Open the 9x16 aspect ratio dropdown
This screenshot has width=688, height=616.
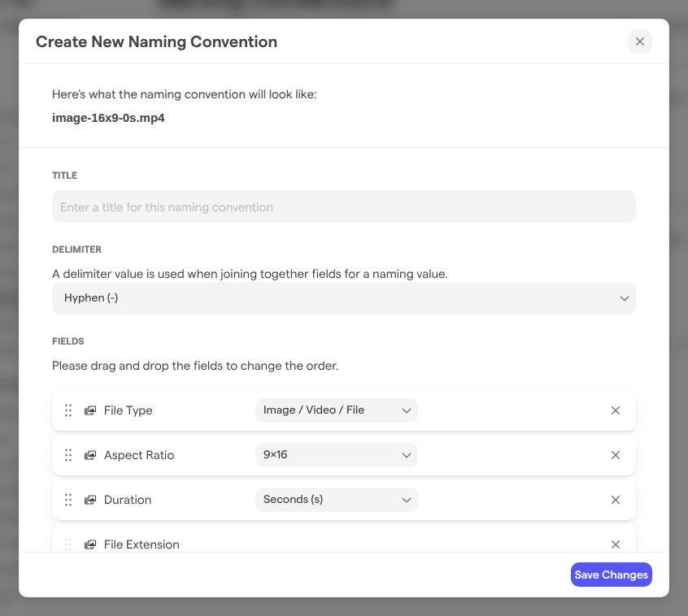tap(337, 455)
